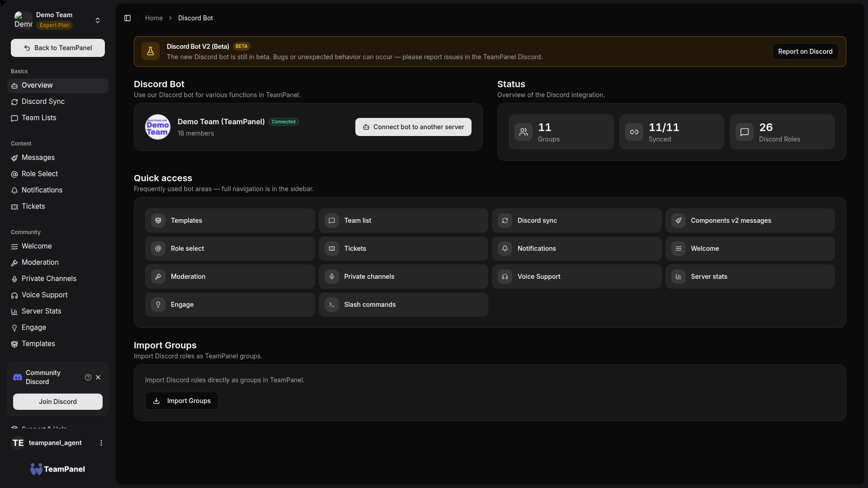Open user options menu for teampanel_agent
This screenshot has height=488, width=868.
click(x=101, y=443)
